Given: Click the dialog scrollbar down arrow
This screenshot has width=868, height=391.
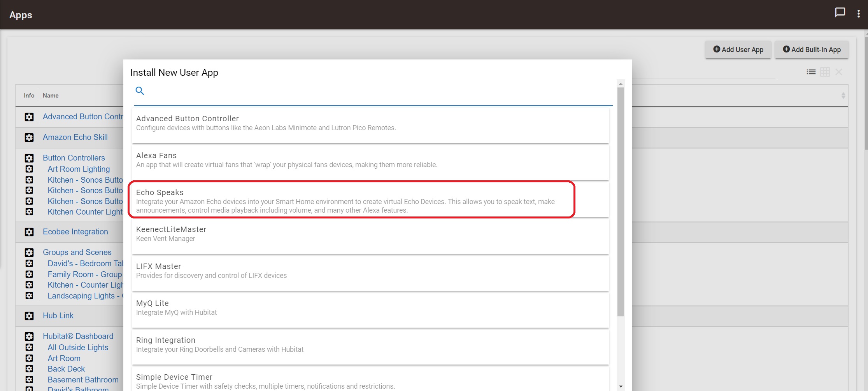Looking at the screenshot, I should [621, 387].
